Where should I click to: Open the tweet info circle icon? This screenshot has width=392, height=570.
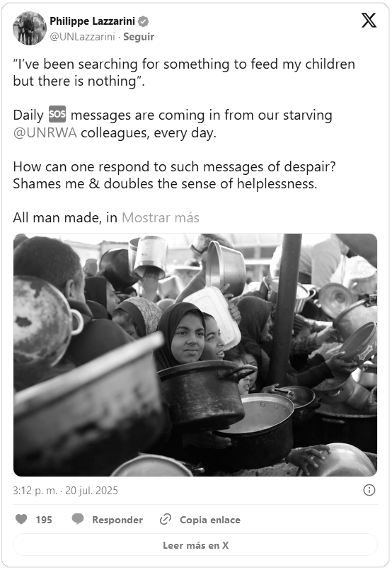coord(369,490)
